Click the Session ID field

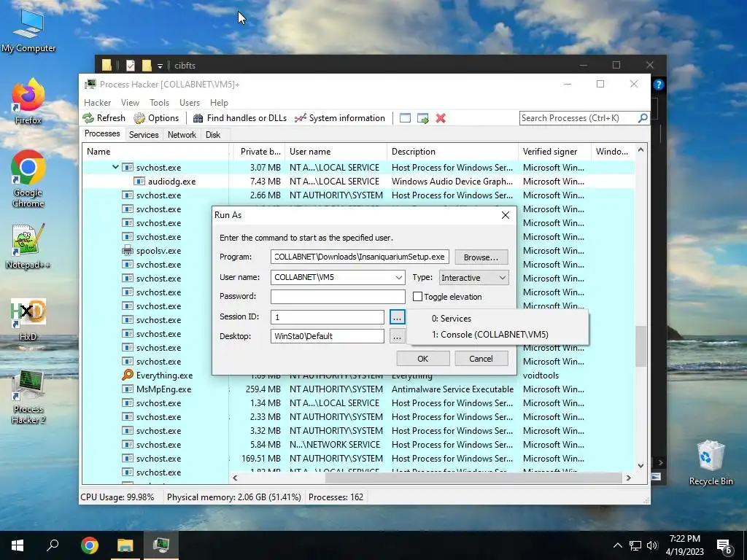[328, 316]
